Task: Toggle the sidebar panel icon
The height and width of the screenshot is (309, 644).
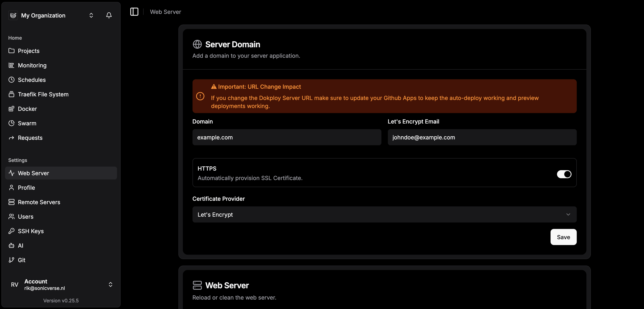Action: (134, 12)
